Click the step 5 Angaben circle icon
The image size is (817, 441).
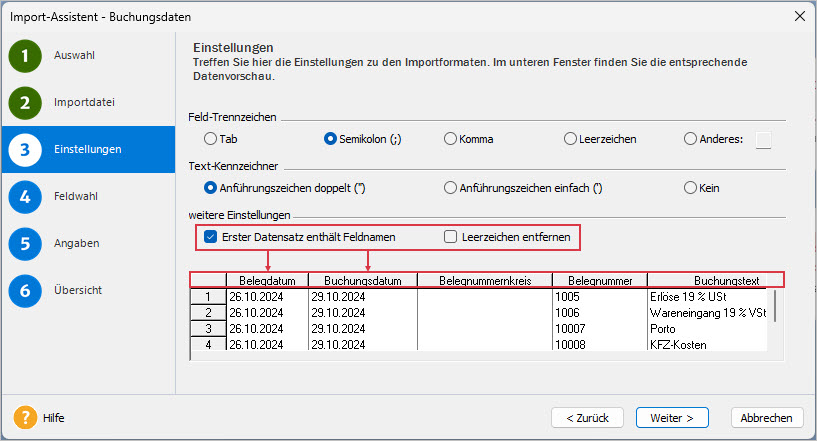25,243
